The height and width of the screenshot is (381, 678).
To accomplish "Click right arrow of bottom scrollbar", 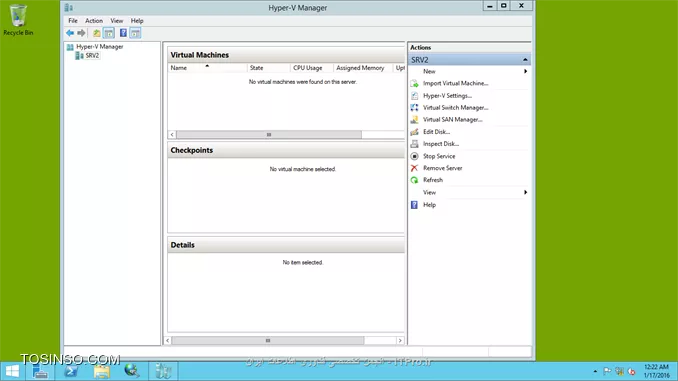I will [400, 341].
